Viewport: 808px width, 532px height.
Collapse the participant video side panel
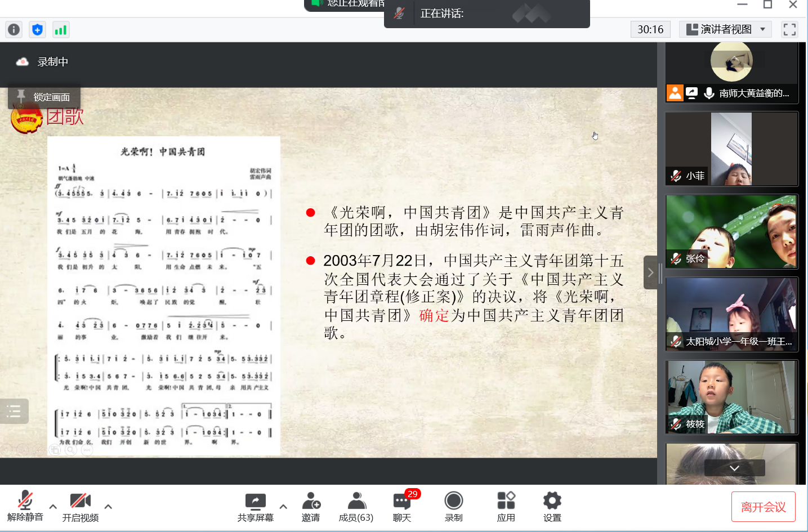pyautogui.click(x=650, y=272)
